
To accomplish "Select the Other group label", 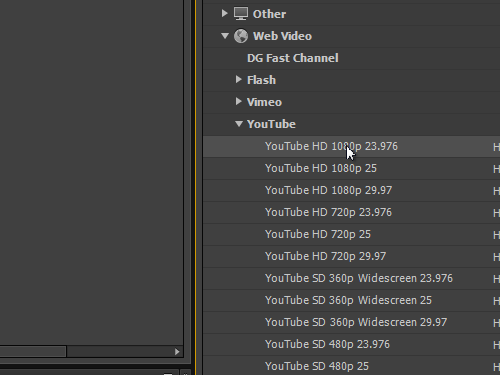I will coord(269,14).
